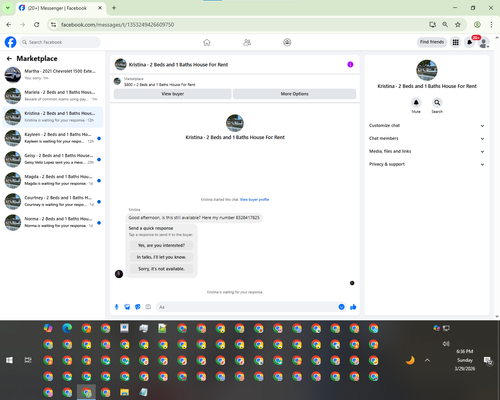
Task: Send a thumbs up like
Action: 353,307
